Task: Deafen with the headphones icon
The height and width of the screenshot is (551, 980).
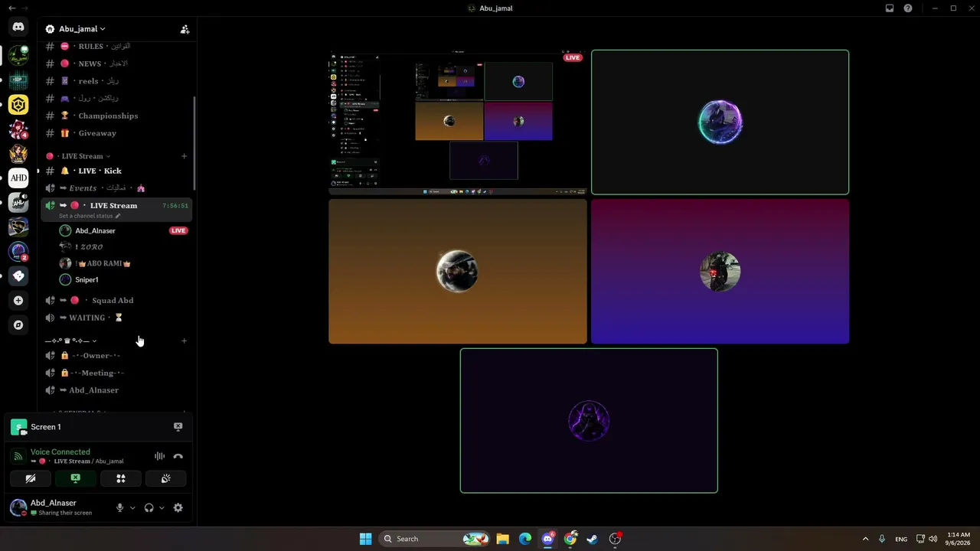Action: [x=149, y=507]
